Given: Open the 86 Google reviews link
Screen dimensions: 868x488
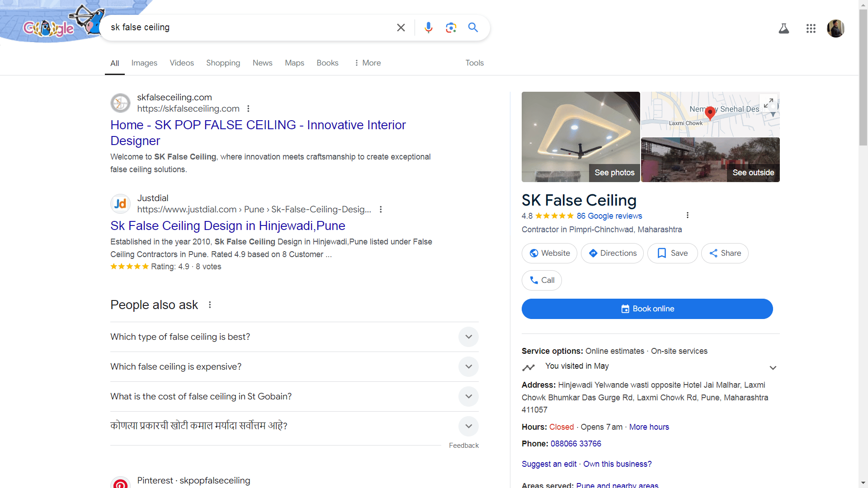Looking at the screenshot, I should [609, 216].
